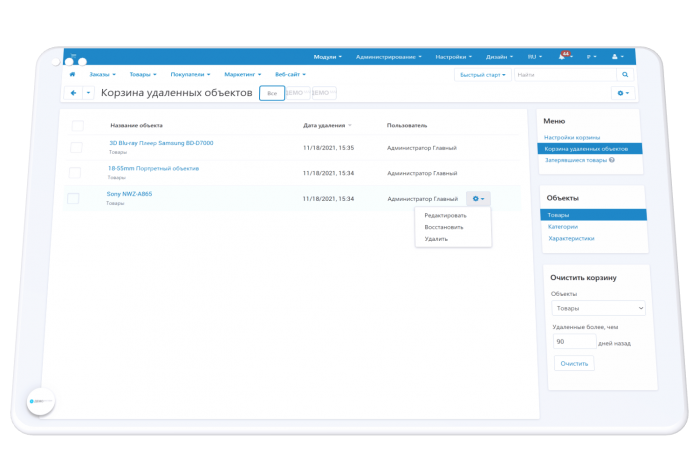Open the currency dropdown in top bar

[591, 57]
